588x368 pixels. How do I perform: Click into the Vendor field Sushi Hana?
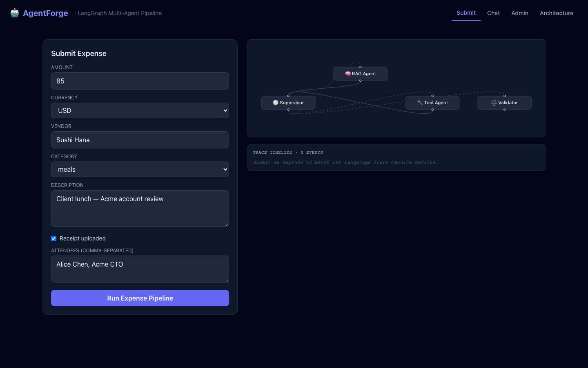coord(140,140)
